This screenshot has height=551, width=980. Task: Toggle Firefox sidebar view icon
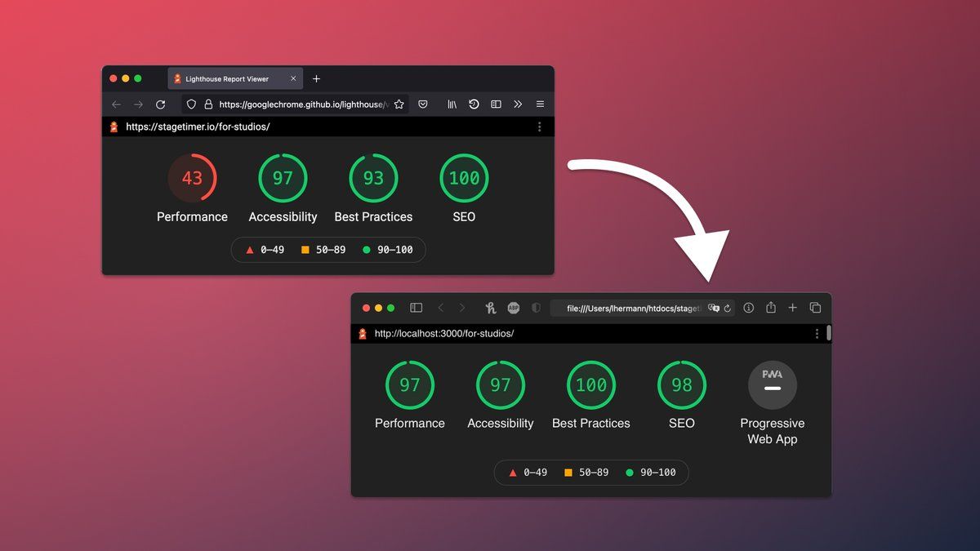coord(496,104)
